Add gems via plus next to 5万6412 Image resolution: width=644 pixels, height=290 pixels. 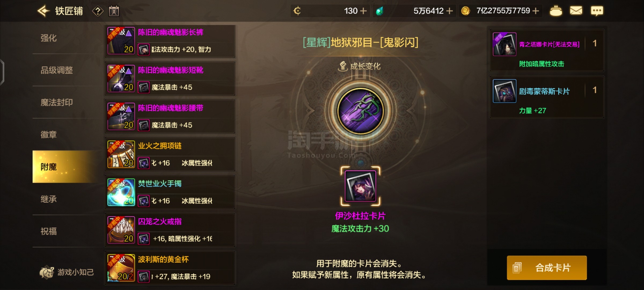point(449,11)
